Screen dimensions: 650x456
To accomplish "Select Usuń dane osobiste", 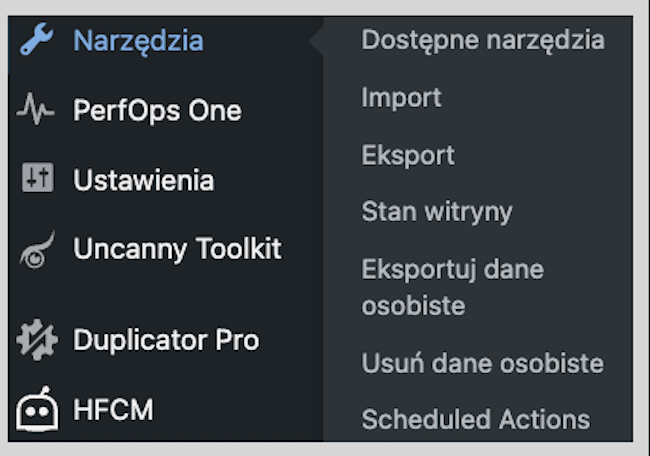I will tap(482, 363).
